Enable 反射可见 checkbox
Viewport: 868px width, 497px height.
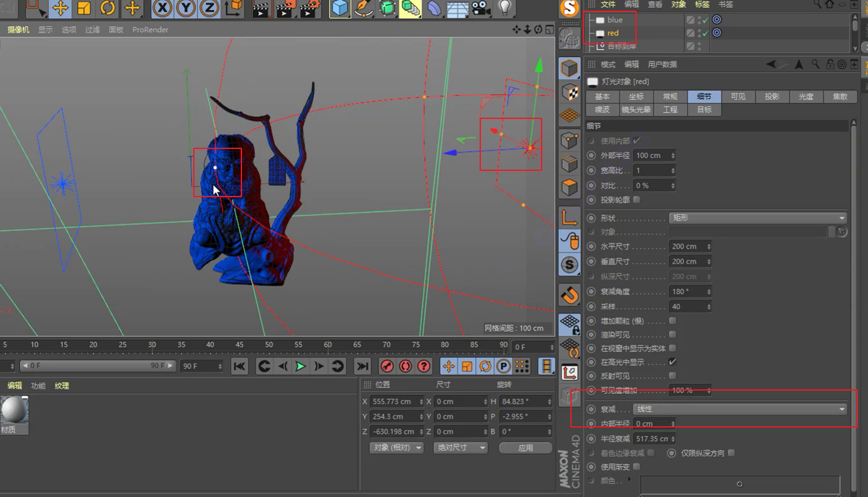point(672,376)
